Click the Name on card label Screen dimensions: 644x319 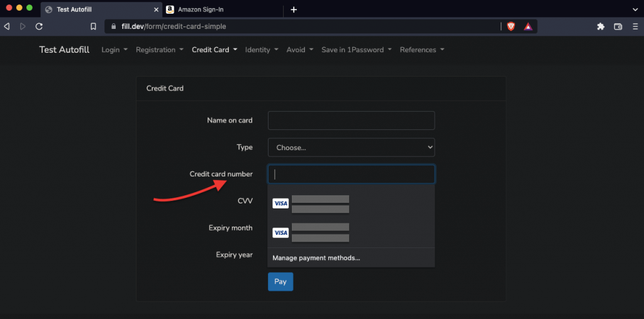coord(230,121)
